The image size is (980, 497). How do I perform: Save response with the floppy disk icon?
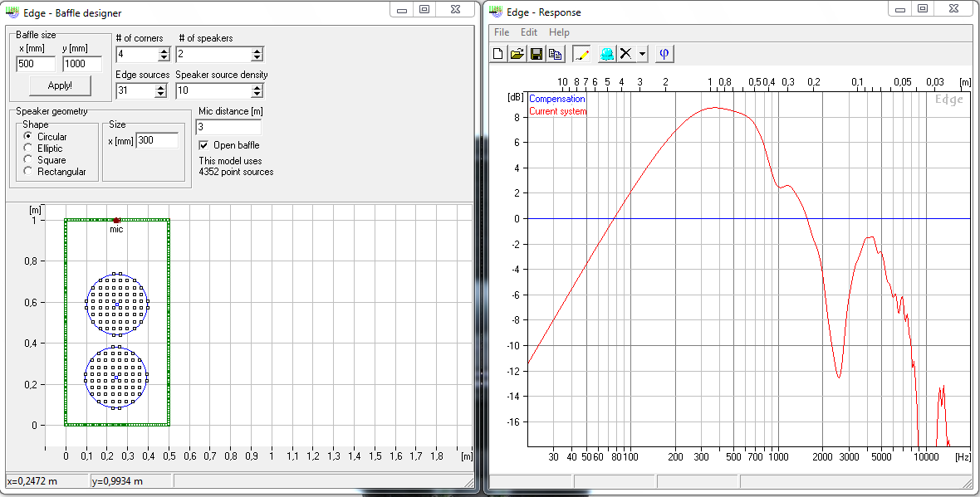pyautogui.click(x=537, y=54)
